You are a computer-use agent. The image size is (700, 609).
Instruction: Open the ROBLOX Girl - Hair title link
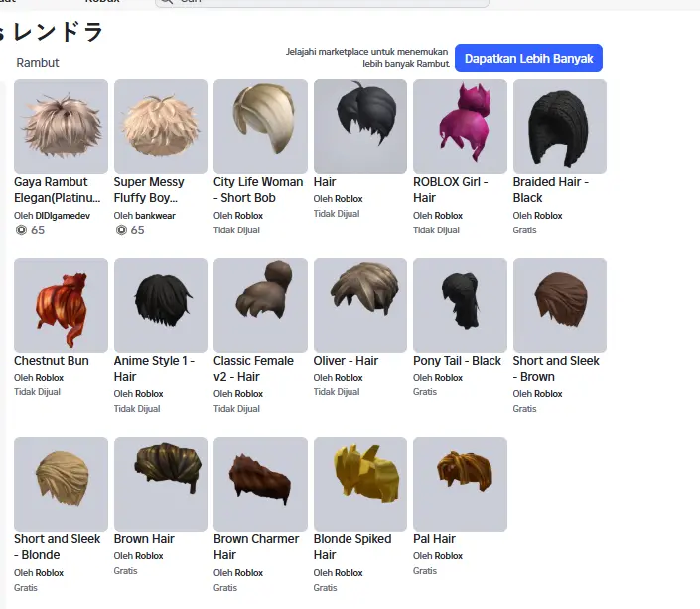[x=450, y=190]
